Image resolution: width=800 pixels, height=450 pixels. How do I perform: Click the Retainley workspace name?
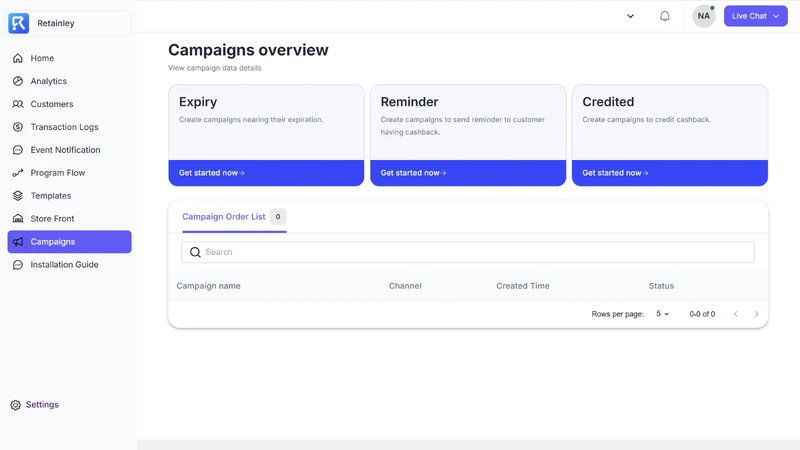(56, 23)
